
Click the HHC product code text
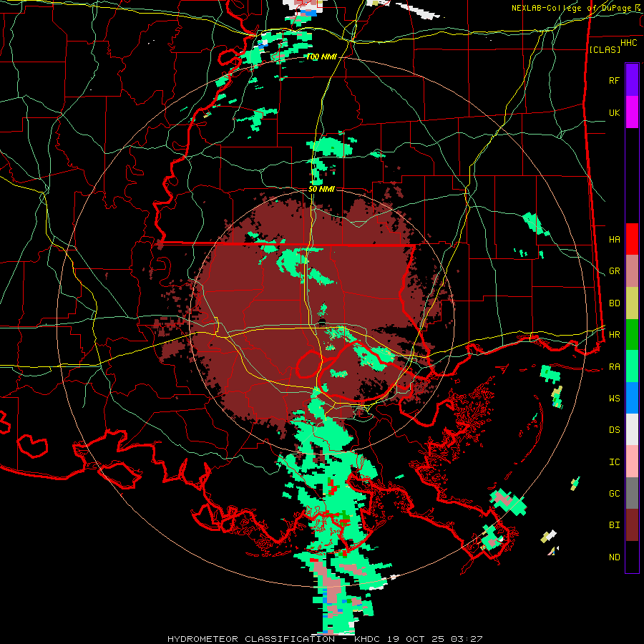coord(628,43)
